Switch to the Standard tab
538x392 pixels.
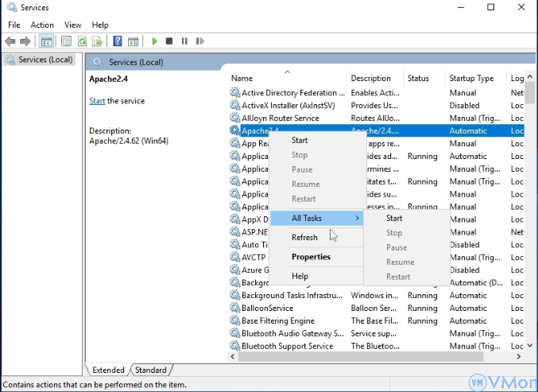tap(151, 370)
